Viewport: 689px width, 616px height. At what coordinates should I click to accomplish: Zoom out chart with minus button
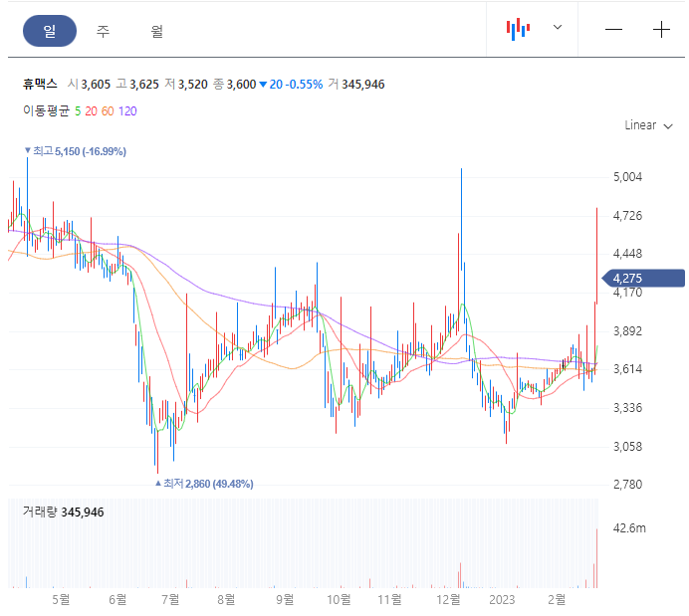(x=613, y=30)
